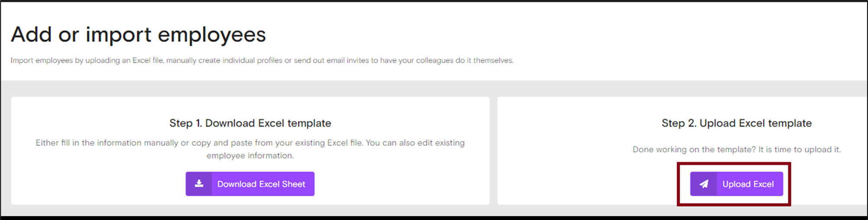
Task: Click 'employee information.' line in Step 1 card
Action: coord(250,155)
